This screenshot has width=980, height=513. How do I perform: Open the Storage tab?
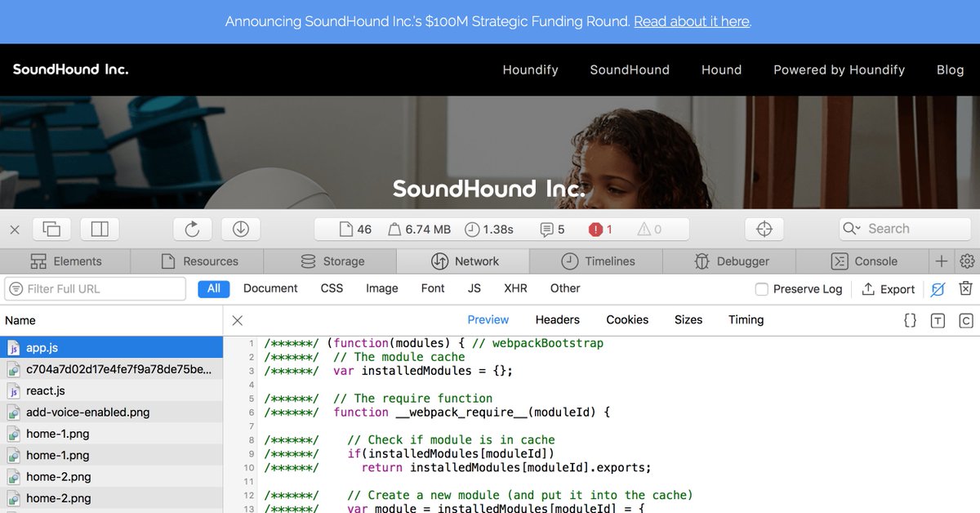pos(332,261)
